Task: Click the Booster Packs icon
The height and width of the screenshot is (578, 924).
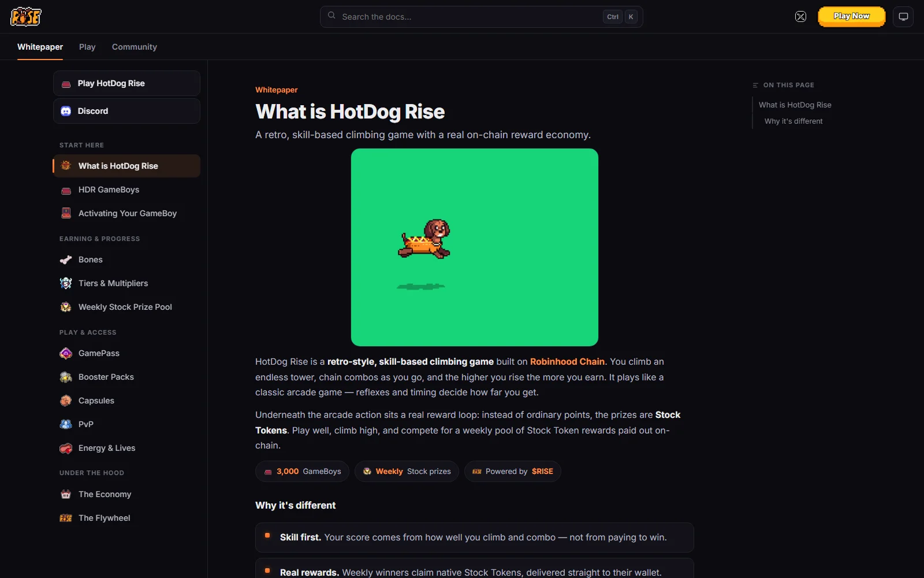Action: pos(66,377)
